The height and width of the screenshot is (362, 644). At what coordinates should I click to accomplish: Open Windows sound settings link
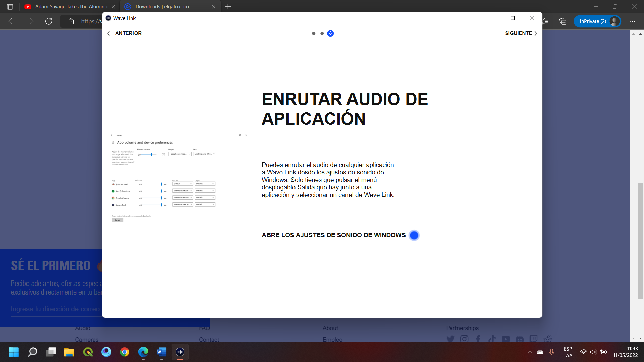[333, 235]
